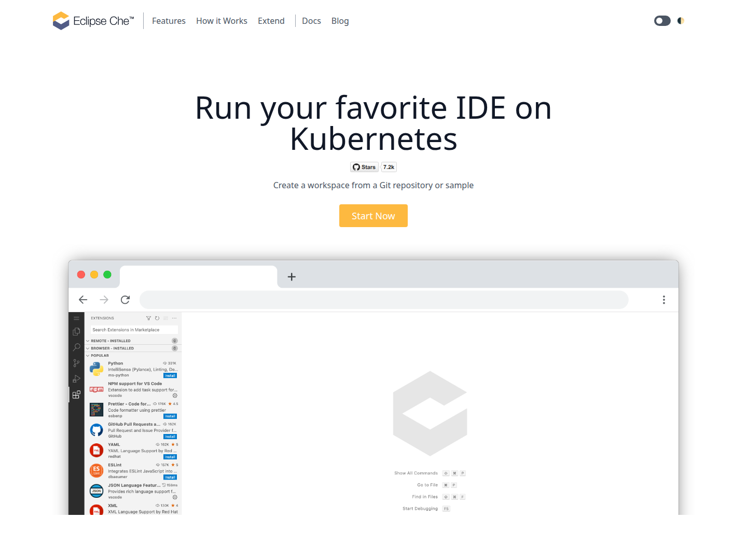Click the ESLint extension logo
747x560 pixels.
click(96, 471)
